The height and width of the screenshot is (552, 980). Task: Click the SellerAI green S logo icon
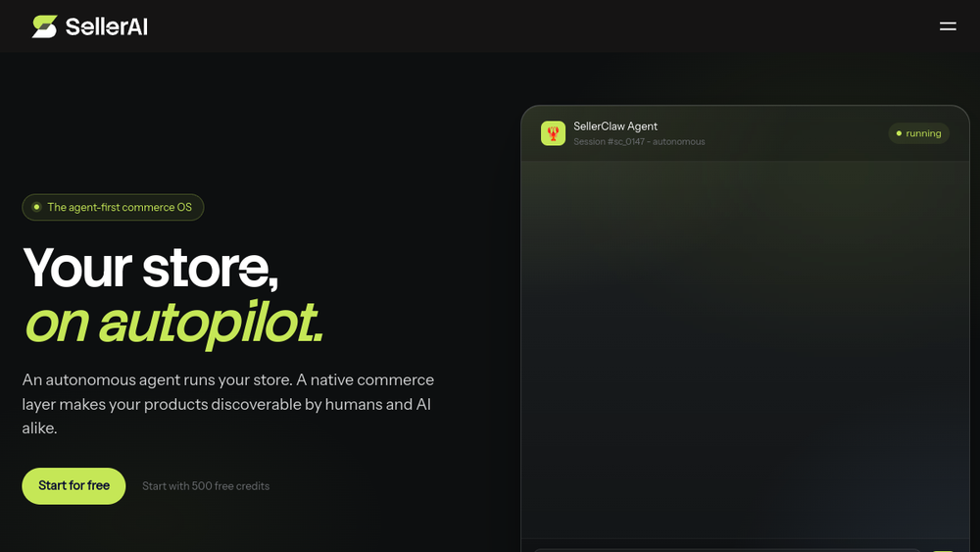[44, 26]
